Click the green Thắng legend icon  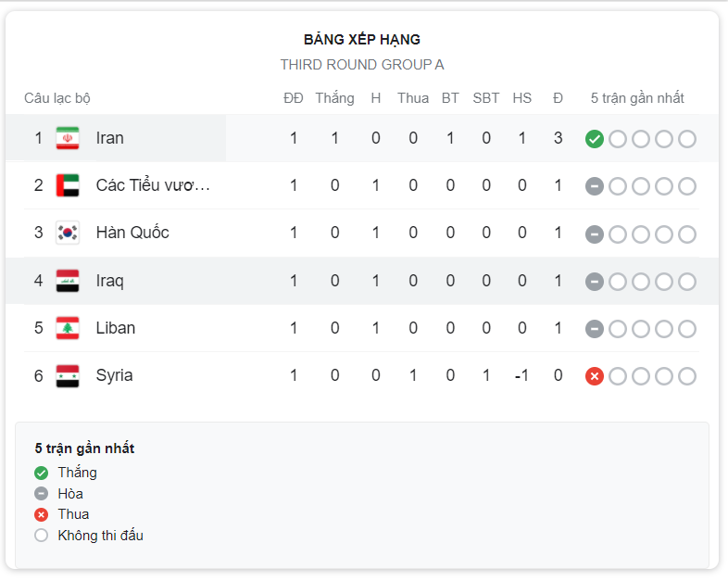[42, 473]
